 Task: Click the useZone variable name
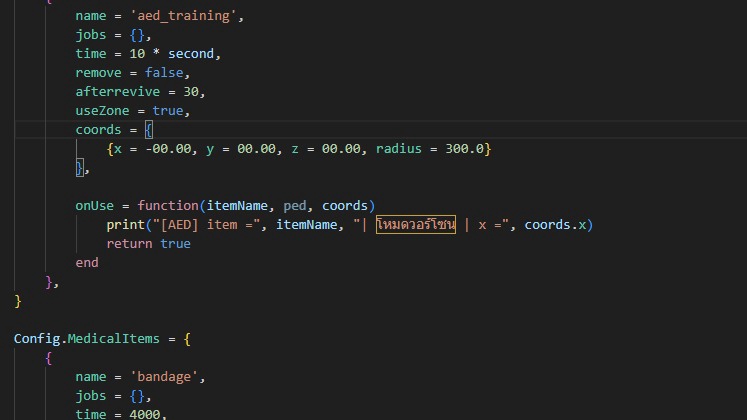(105, 111)
